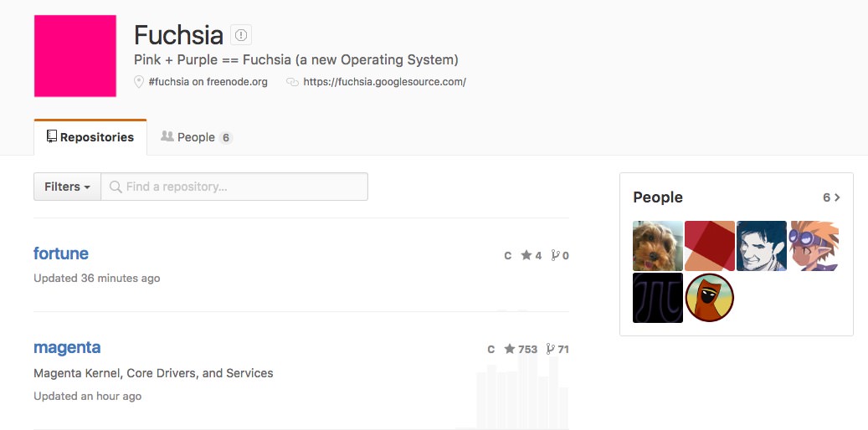Click the Fuchsia organization title
The height and width of the screenshot is (430, 868).
point(178,35)
